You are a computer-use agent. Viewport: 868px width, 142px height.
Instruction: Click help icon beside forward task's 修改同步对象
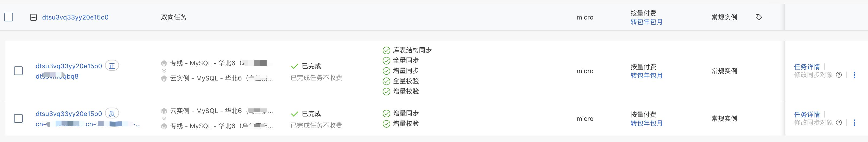(839, 75)
